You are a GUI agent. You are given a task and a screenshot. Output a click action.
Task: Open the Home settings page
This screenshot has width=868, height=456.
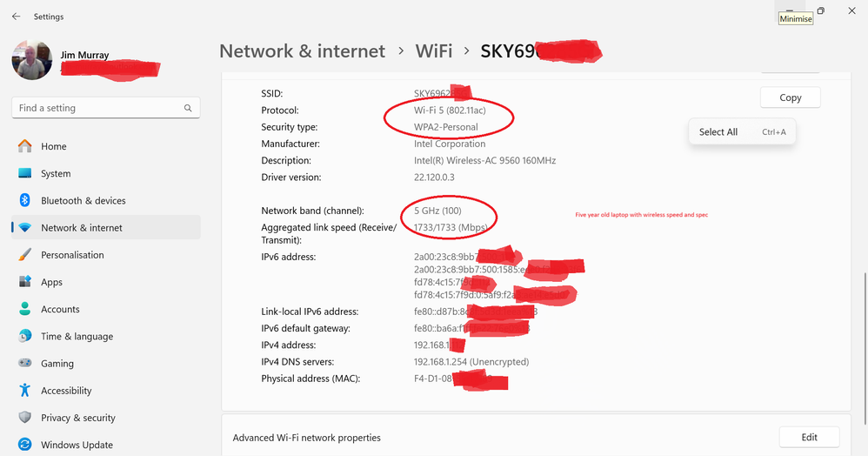tap(54, 146)
